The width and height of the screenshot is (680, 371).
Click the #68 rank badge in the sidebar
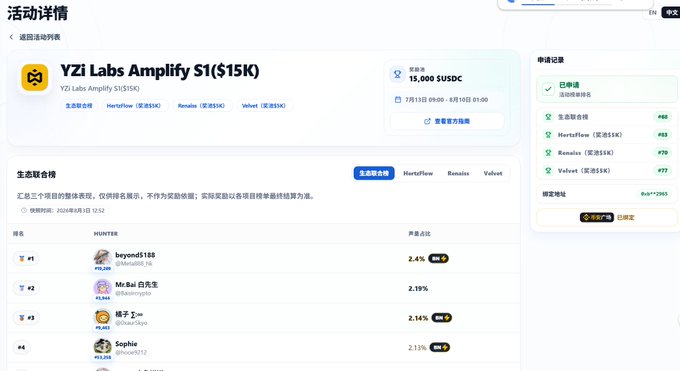(x=663, y=117)
